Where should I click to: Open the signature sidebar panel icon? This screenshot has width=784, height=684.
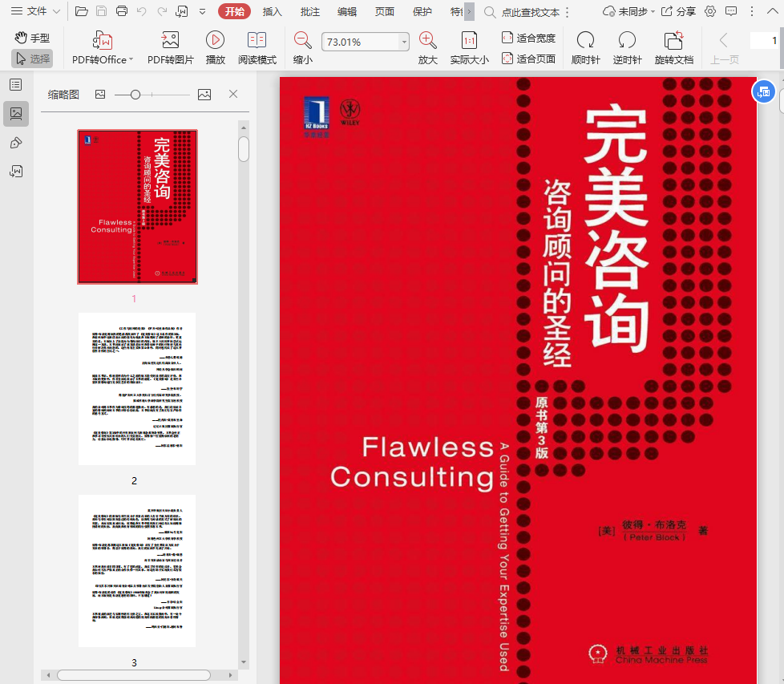(16, 172)
